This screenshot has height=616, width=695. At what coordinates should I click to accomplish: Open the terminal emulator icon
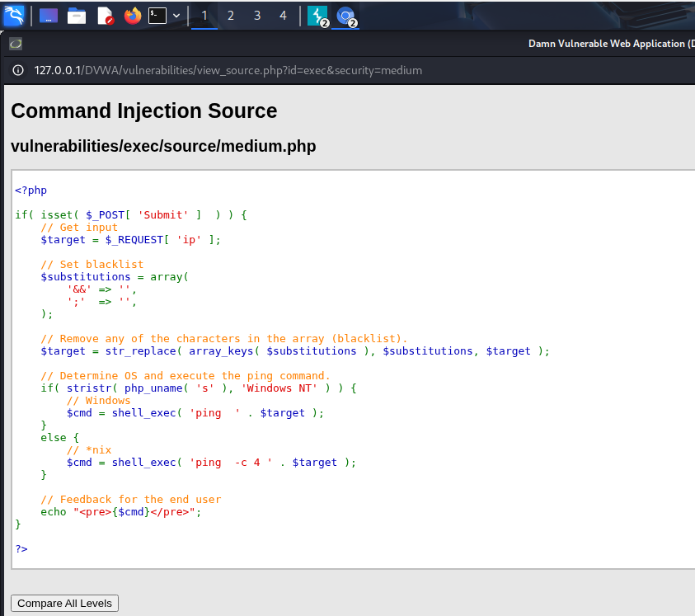point(157,16)
